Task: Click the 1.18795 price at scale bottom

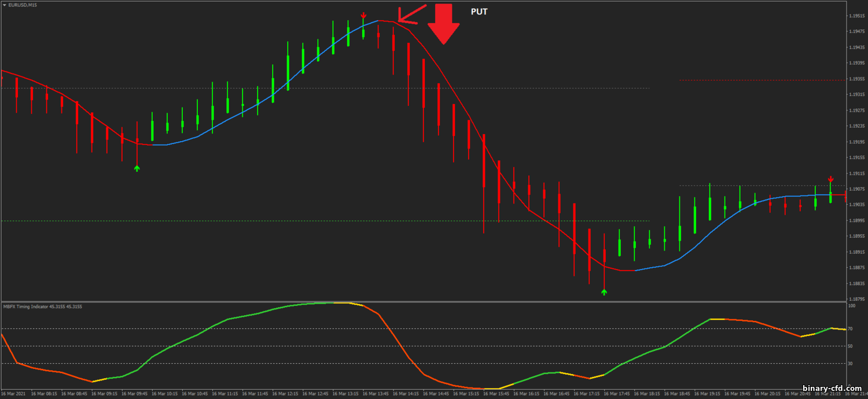Action: tap(856, 299)
